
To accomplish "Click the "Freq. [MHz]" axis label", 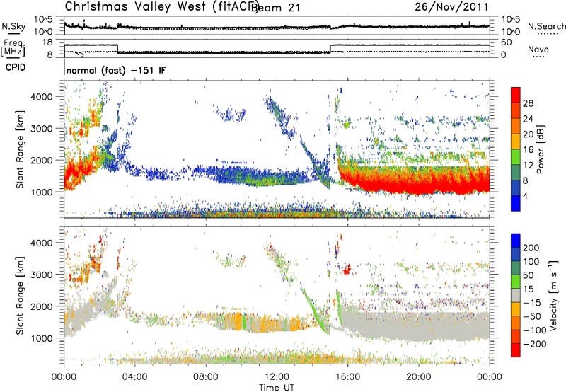I will click(x=13, y=48).
